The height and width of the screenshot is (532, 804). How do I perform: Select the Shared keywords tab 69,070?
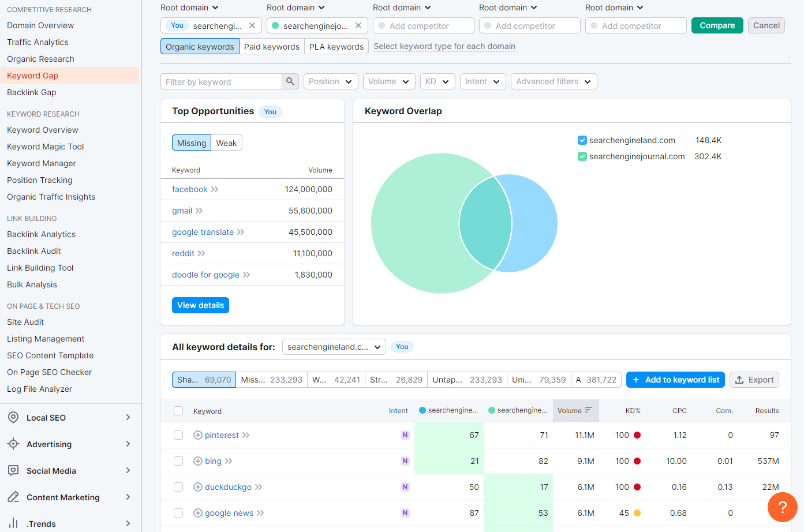pyautogui.click(x=204, y=380)
